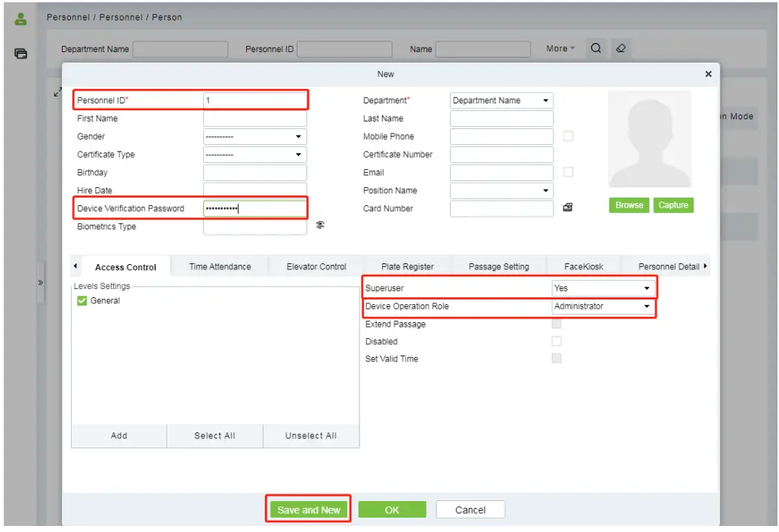Switch to the Time Attendance tab
The width and height of the screenshot is (779, 532).
[220, 266]
